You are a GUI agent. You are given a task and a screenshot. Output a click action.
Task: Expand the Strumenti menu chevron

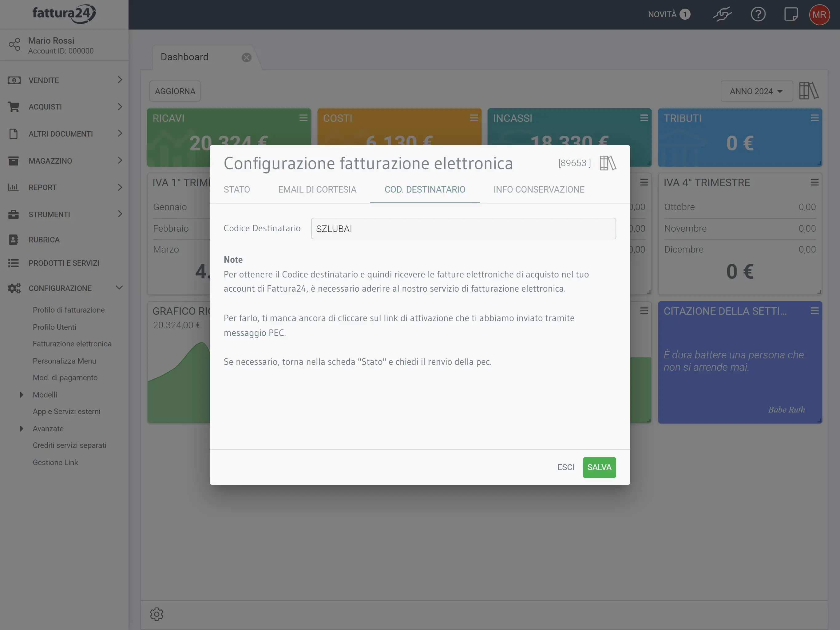(120, 214)
